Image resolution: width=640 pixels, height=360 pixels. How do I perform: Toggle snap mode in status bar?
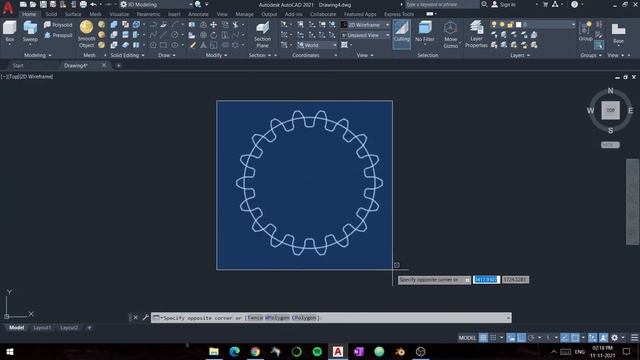point(493,338)
